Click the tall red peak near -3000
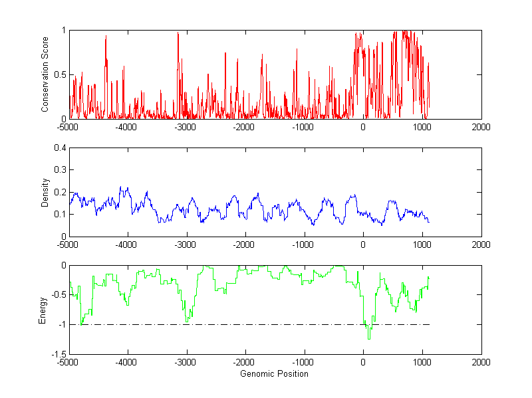The image size is (532, 398). [178, 35]
